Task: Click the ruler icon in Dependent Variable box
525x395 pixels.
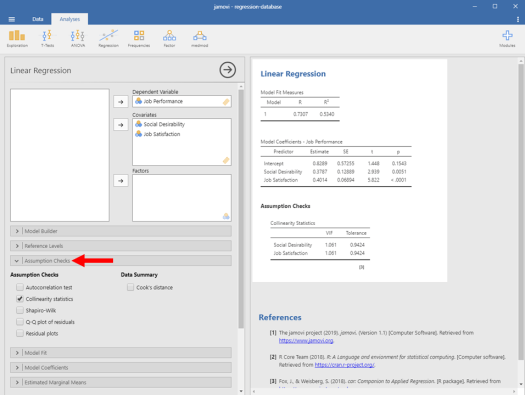Action: coord(226,102)
